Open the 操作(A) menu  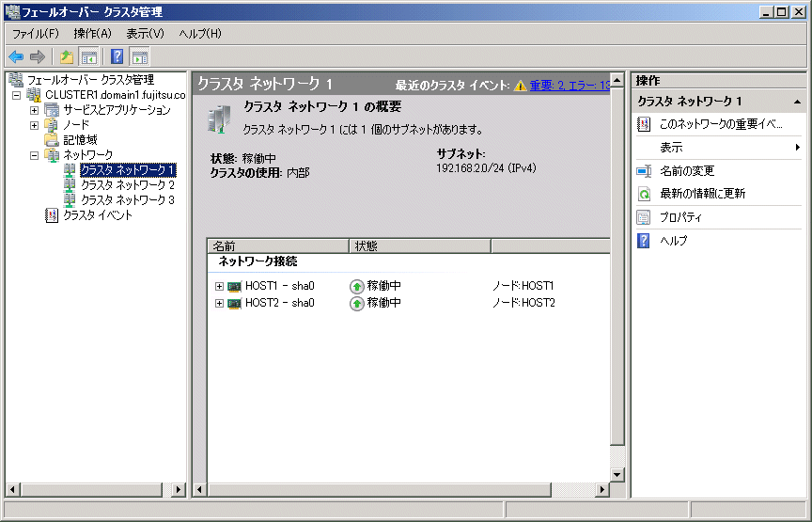coord(92,34)
